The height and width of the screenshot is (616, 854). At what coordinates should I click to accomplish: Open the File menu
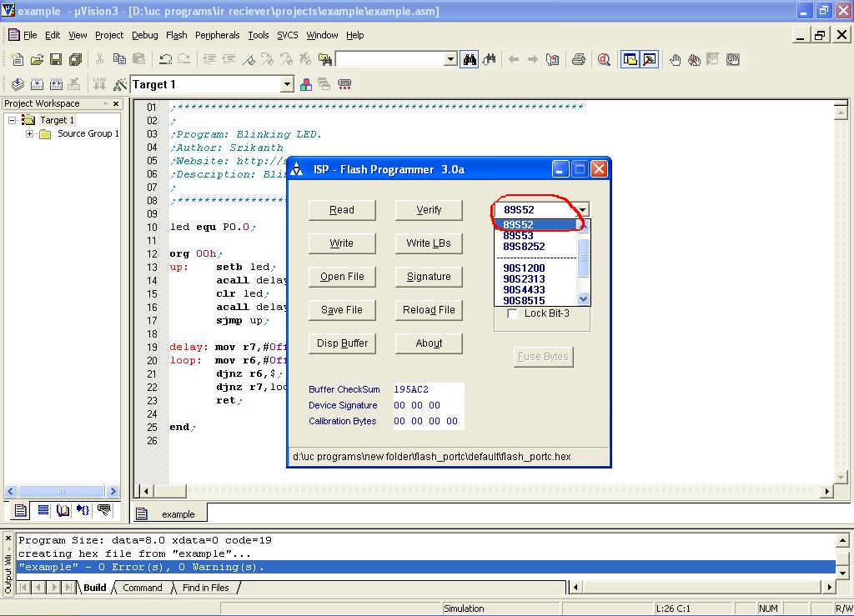coord(30,35)
